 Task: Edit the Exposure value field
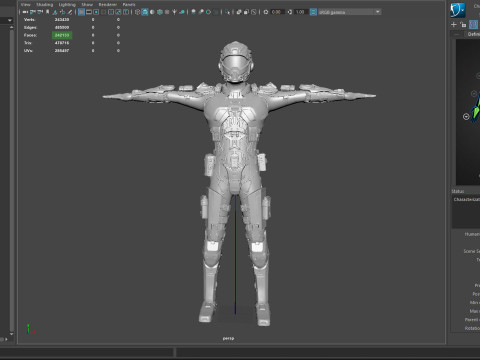coord(277,12)
